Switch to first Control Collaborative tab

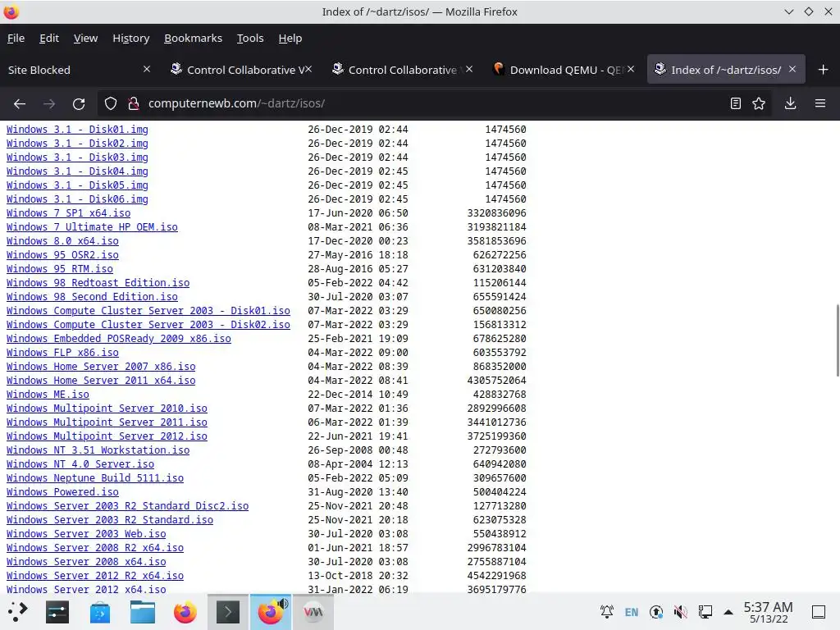pos(241,70)
